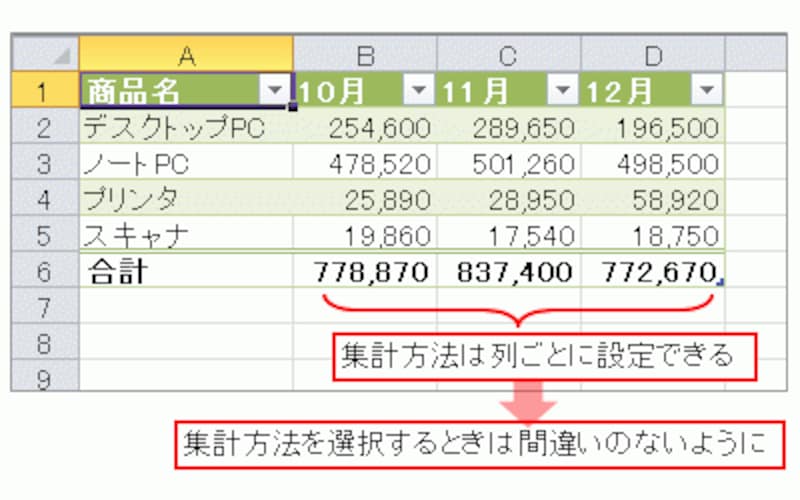The width and height of the screenshot is (800, 500).
Task: Click total cell 778,870
Action: point(365,269)
